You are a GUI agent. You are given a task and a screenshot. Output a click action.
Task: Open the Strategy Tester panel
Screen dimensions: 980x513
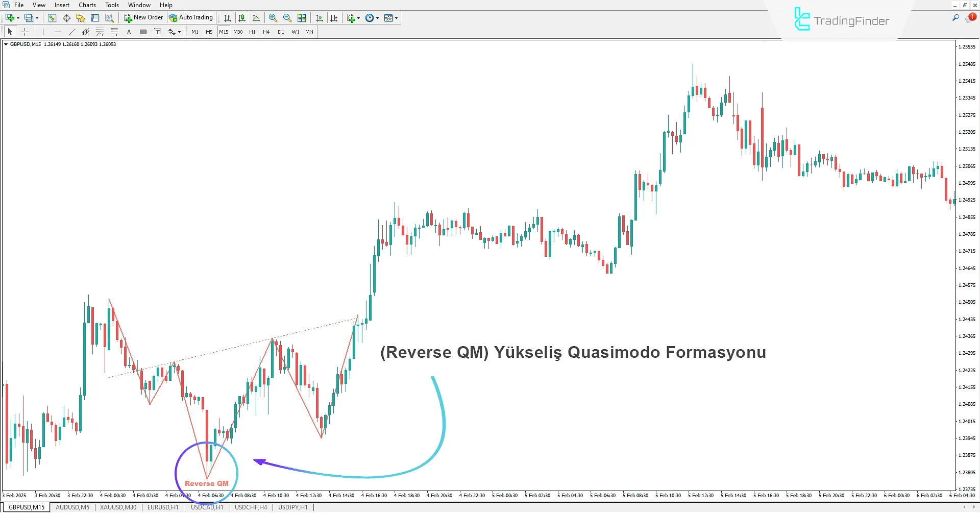pyautogui.click(x=109, y=17)
